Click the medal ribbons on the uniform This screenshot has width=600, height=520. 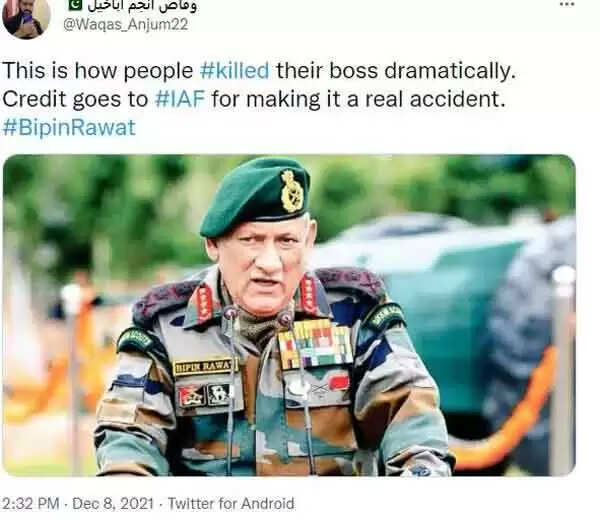(315, 344)
